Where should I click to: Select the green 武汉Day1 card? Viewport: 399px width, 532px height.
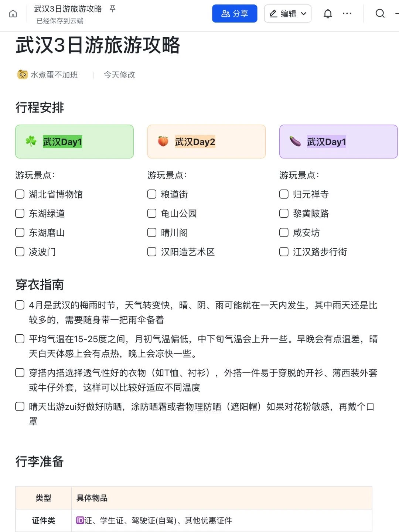[x=74, y=141]
